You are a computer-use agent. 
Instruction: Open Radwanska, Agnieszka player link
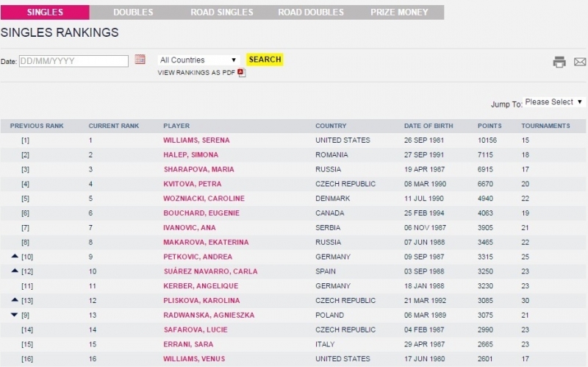click(209, 316)
